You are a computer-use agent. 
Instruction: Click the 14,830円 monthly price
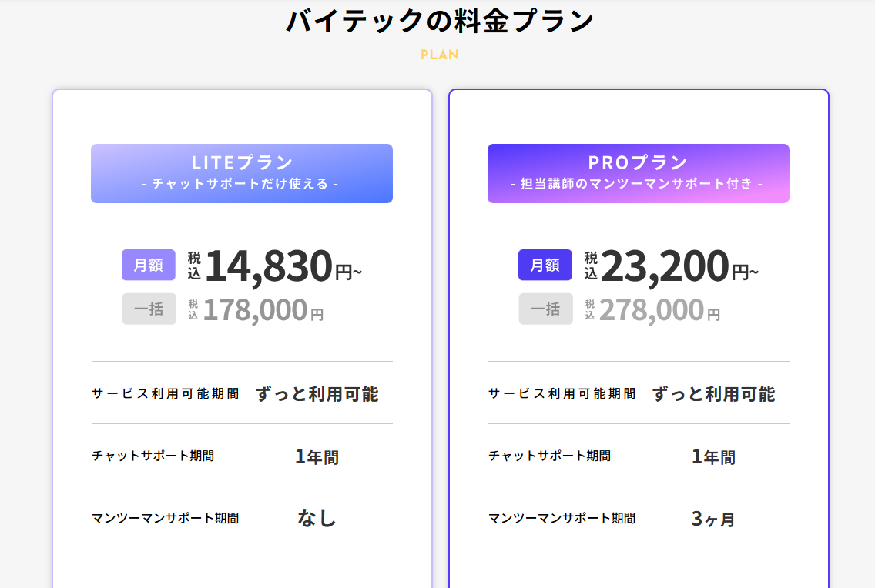283,266
